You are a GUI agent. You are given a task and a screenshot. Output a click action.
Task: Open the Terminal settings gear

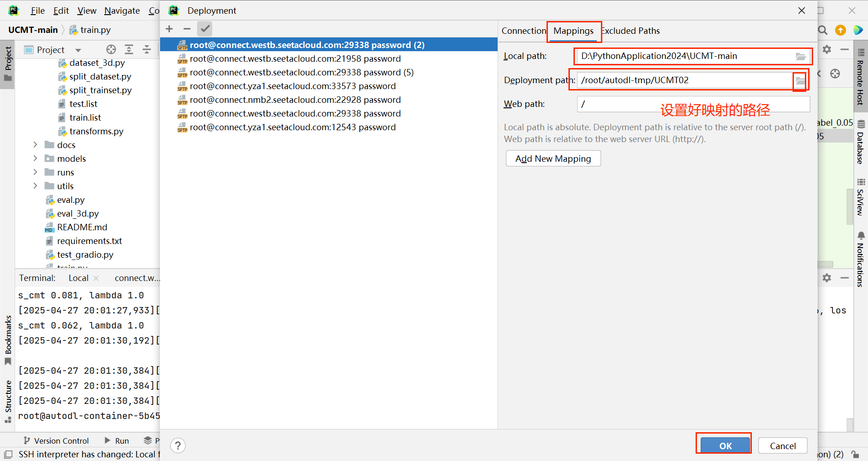coord(827,278)
